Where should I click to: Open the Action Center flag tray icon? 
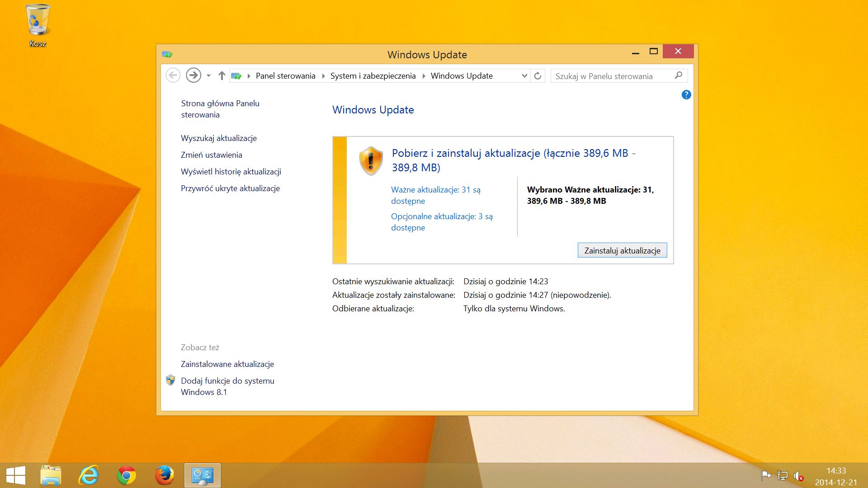coord(766,476)
